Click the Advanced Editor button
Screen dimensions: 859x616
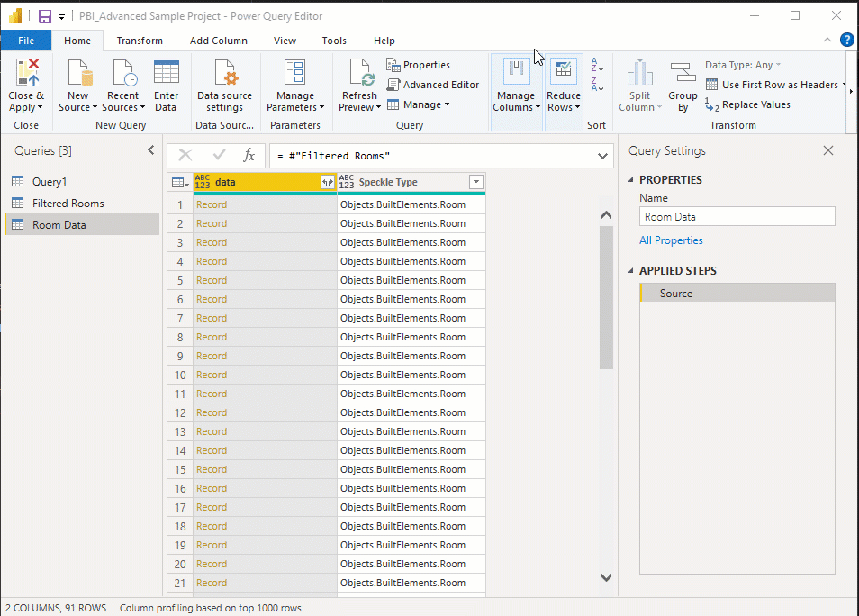coord(433,85)
